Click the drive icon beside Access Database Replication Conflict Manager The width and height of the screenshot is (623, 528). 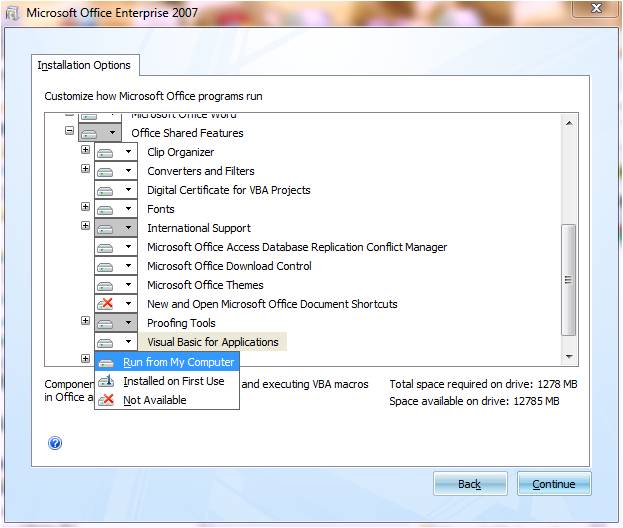105,248
